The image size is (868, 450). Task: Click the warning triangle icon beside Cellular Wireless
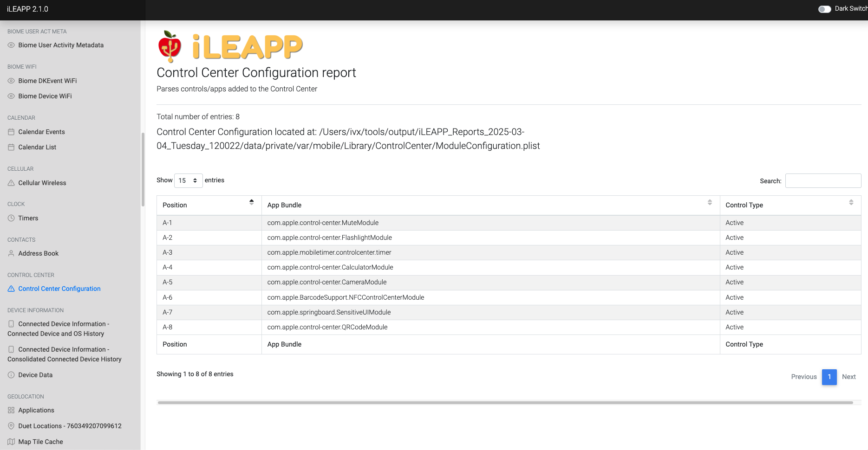[x=11, y=183]
